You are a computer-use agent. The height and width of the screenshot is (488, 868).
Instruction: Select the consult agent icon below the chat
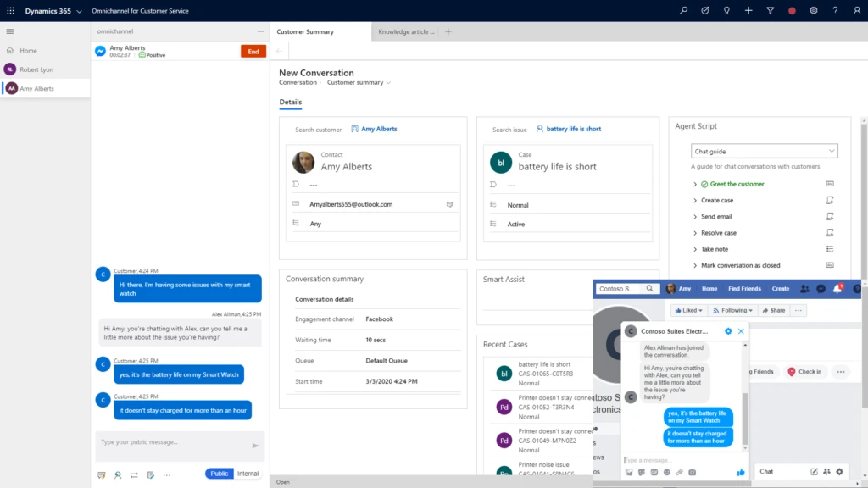[x=118, y=475]
